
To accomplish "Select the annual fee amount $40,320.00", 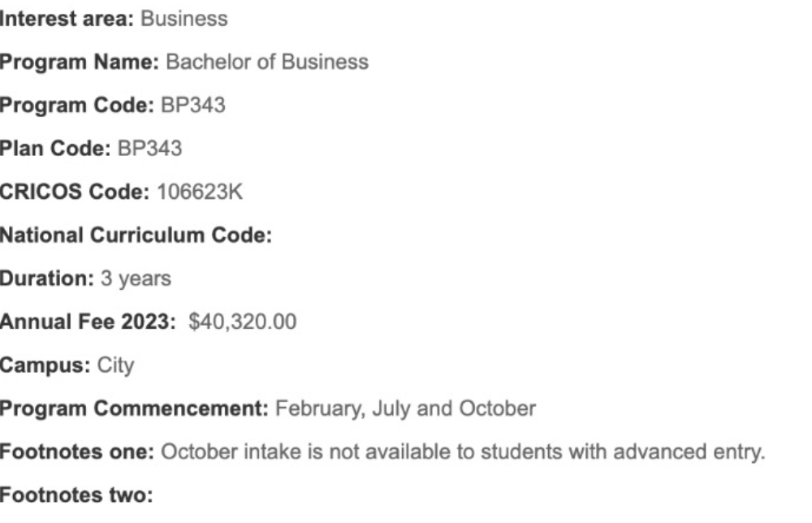I will pyautogui.click(x=242, y=322).
